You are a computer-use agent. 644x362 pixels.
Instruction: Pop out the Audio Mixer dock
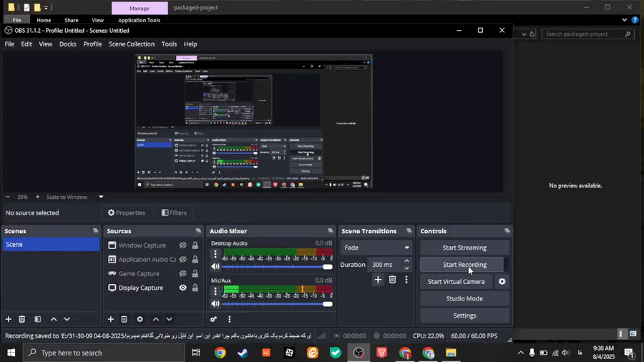click(x=330, y=231)
